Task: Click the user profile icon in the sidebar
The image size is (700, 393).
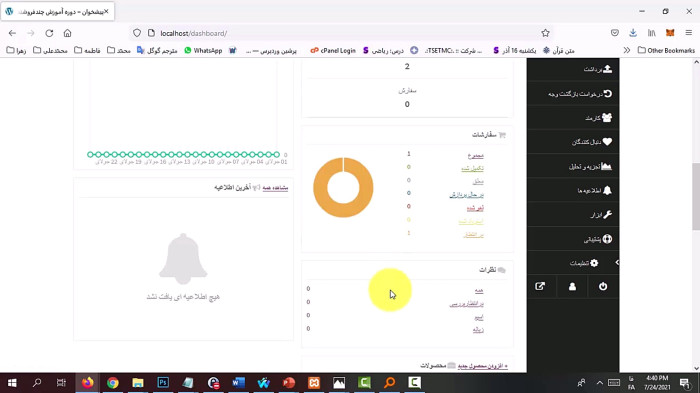Action: click(572, 286)
